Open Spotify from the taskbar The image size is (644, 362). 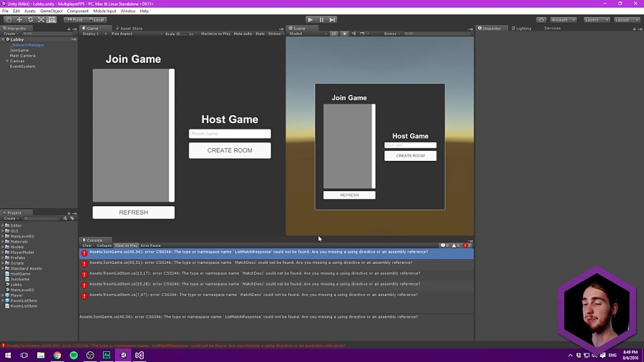tap(74, 355)
